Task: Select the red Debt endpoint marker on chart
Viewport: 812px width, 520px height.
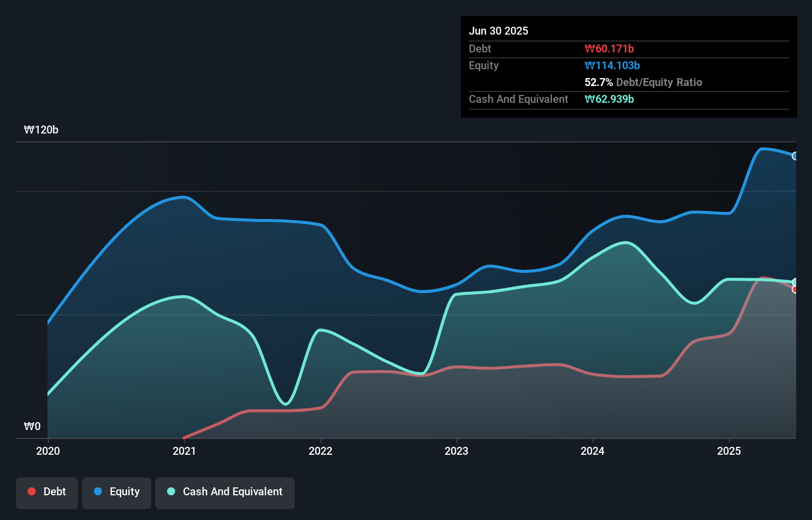Action: 795,290
